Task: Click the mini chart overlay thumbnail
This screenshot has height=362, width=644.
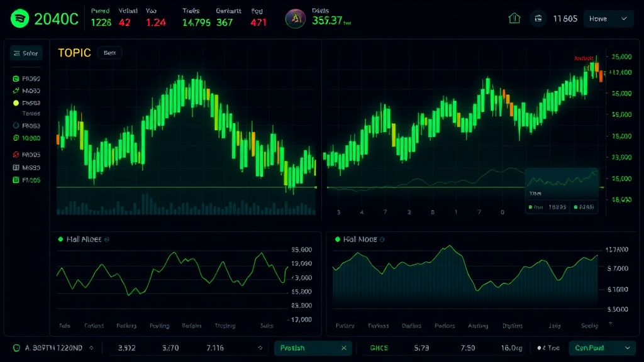Action: pos(562,191)
